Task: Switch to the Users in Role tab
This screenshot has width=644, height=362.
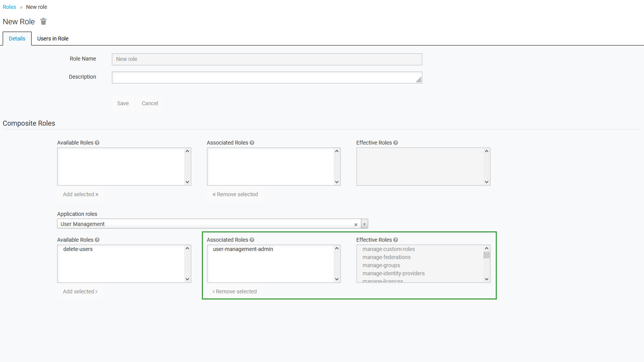Action: tap(53, 39)
